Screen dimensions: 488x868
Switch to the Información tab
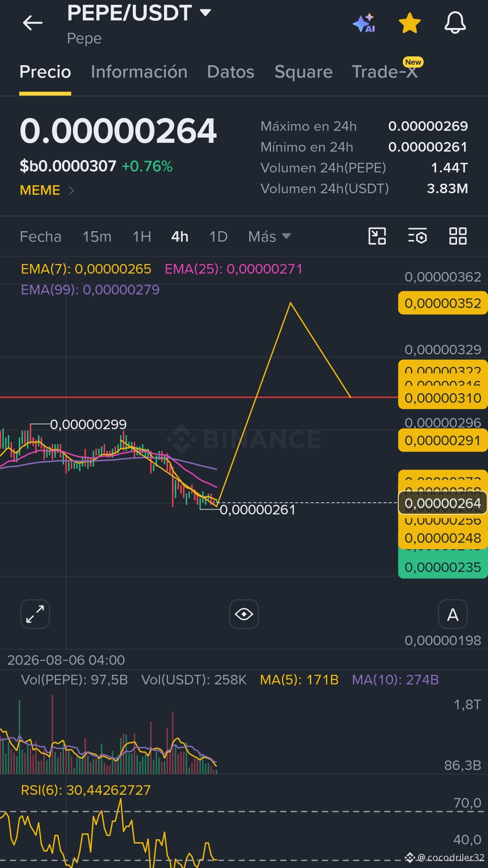[139, 72]
